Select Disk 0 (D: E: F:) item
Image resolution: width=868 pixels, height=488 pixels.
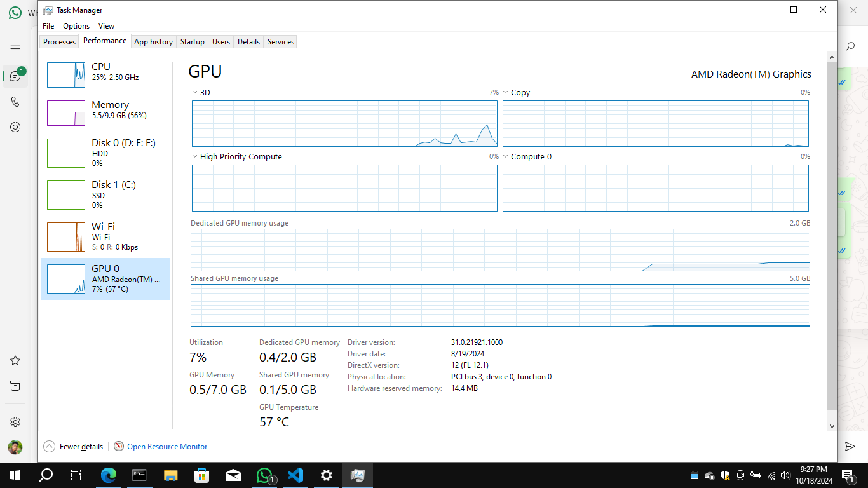[105, 153]
